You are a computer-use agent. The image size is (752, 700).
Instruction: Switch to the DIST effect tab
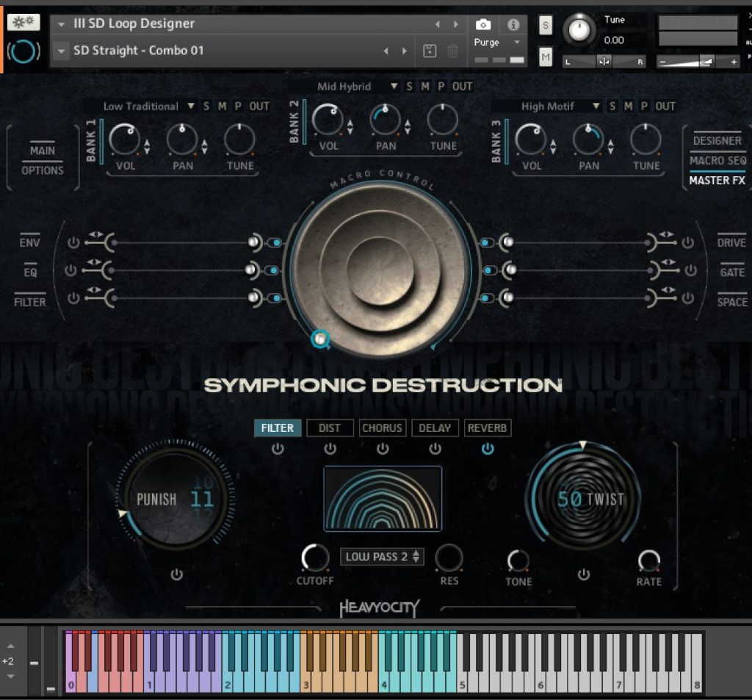[330, 428]
